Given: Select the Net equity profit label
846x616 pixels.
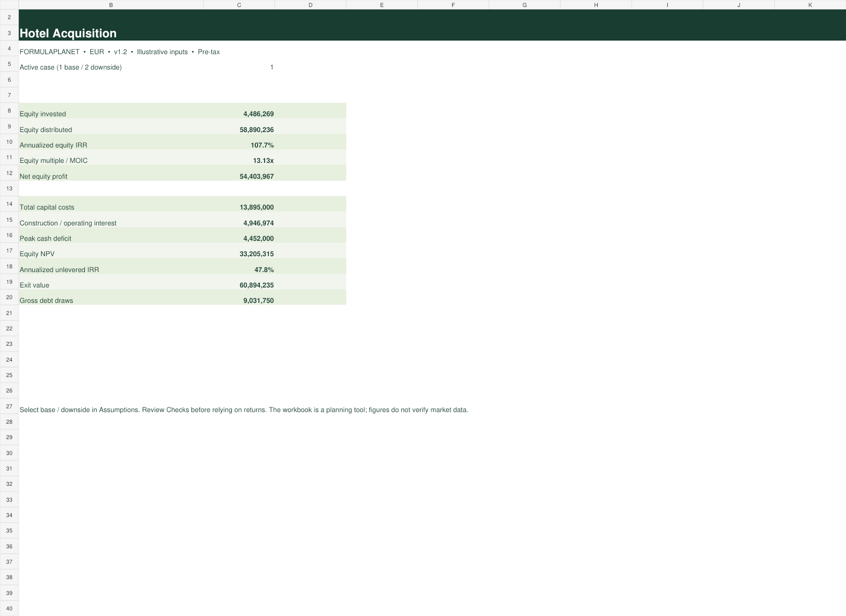Looking at the screenshot, I should (x=43, y=176).
